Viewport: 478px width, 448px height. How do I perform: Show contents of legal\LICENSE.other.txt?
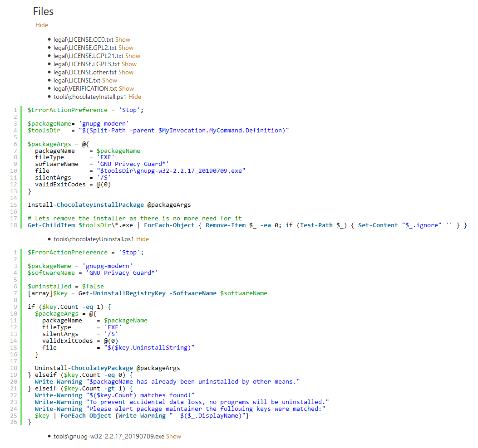coord(126,72)
